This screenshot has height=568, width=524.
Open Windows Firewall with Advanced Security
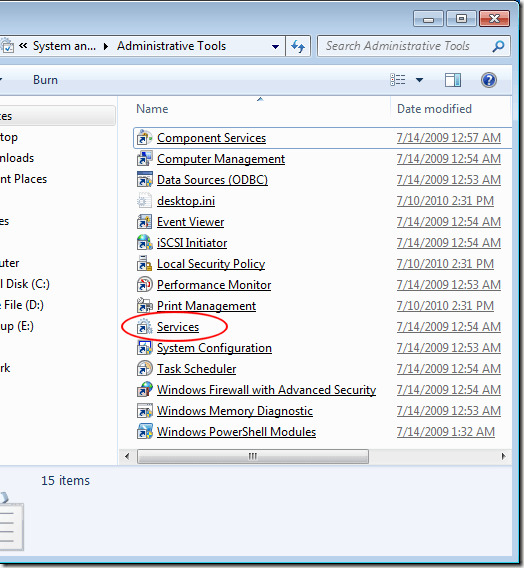(266, 390)
